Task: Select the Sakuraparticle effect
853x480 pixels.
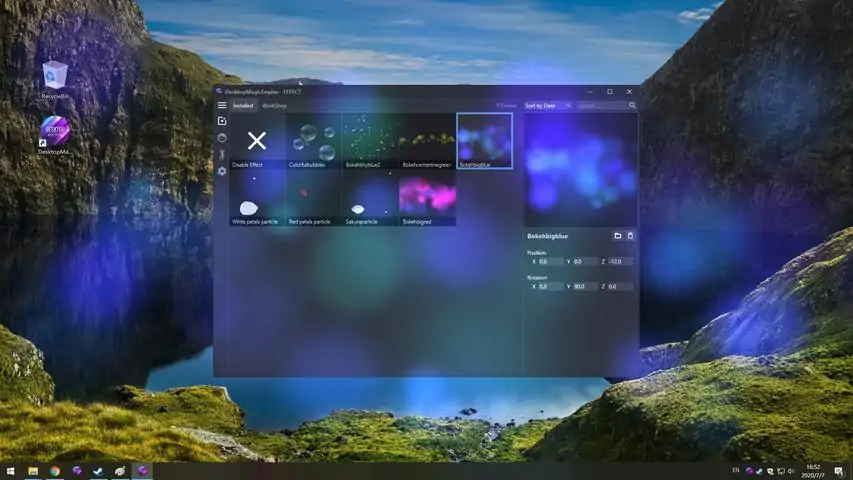Action: [370, 198]
